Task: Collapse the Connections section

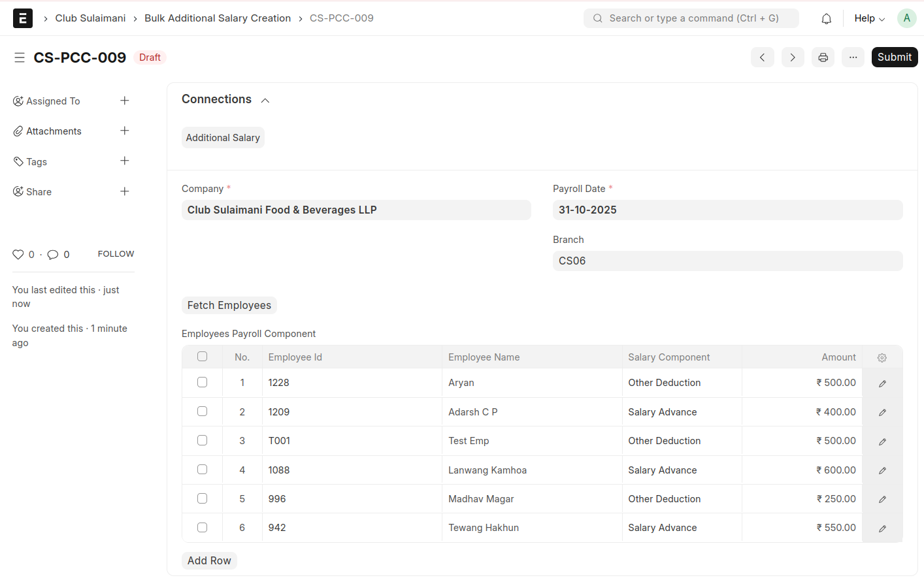Action: (265, 100)
